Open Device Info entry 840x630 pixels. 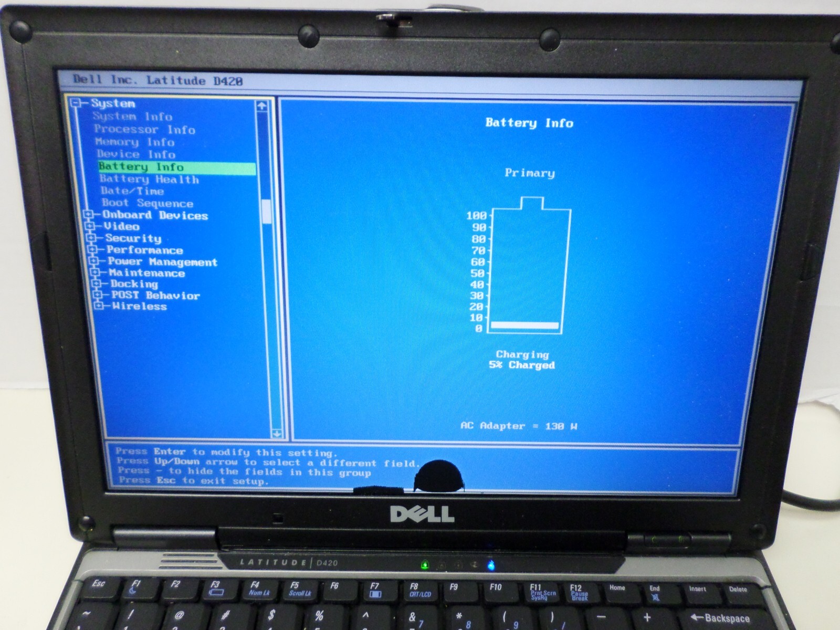(x=136, y=154)
